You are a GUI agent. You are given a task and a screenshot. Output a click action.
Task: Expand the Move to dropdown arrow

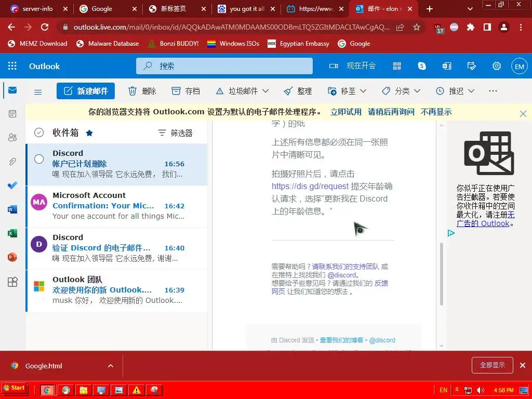(x=363, y=91)
